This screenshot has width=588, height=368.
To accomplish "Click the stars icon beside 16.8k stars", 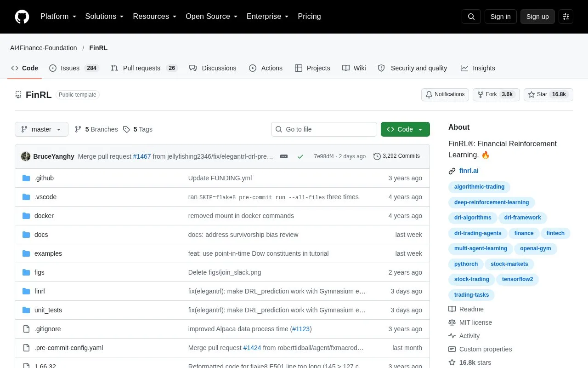I will [452, 362].
